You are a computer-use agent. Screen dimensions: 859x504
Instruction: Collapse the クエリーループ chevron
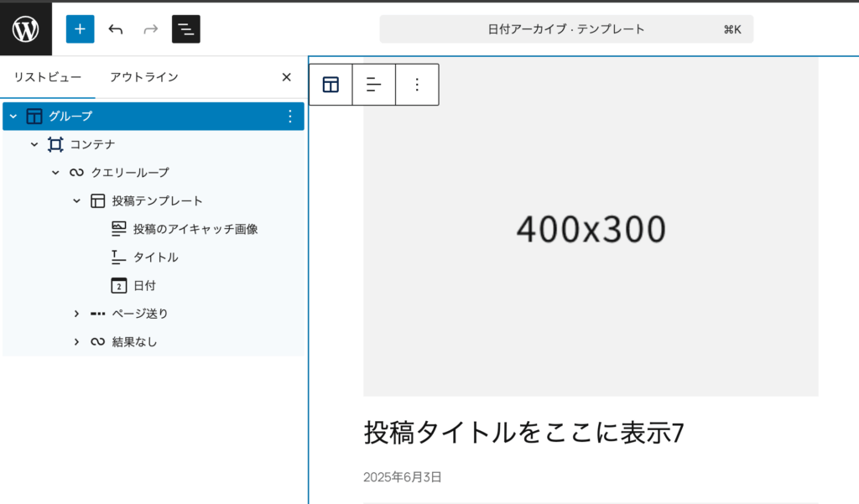pyautogui.click(x=55, y=173)
